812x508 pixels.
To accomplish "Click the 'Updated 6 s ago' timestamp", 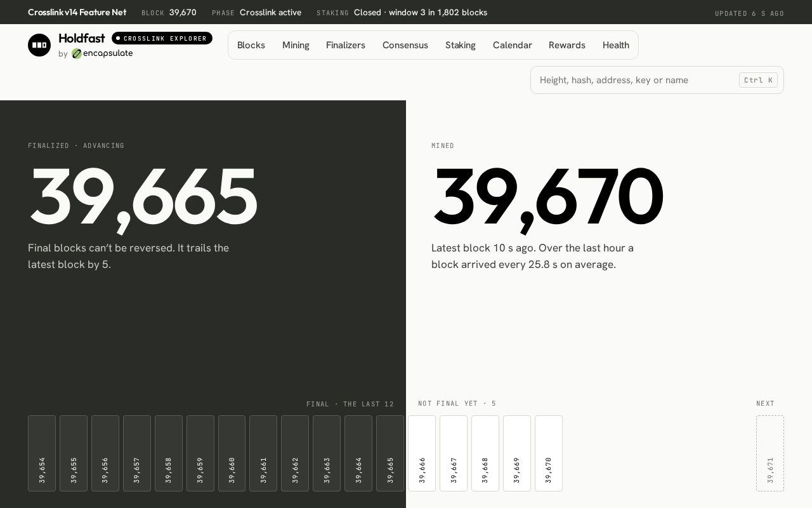I will pyautogui.click(x=749, y=13).
